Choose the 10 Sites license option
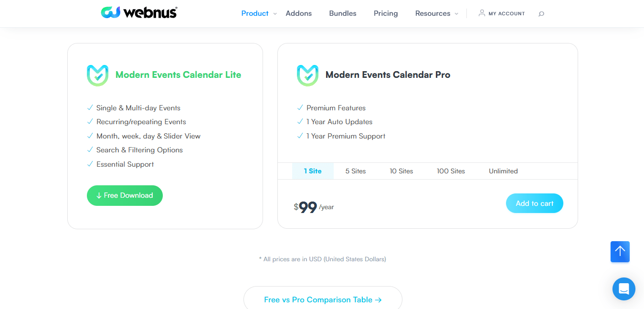 pyautogui.click(x=401, y=171)
